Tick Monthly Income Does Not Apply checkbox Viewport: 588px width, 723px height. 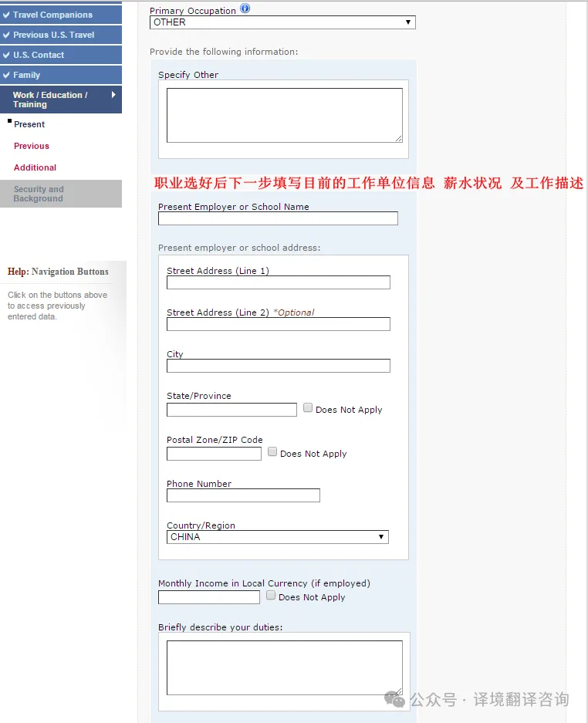[x=271, y=595]
